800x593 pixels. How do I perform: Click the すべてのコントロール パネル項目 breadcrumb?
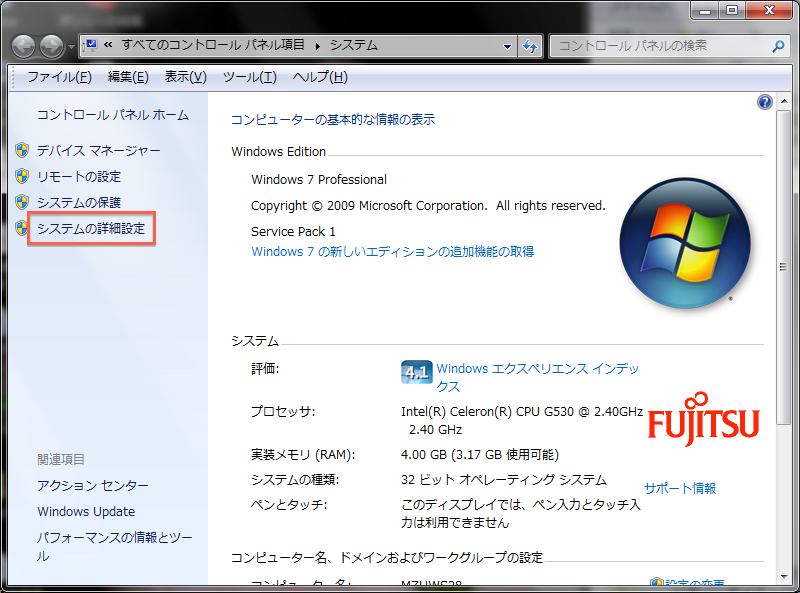[x=213, y=45]
